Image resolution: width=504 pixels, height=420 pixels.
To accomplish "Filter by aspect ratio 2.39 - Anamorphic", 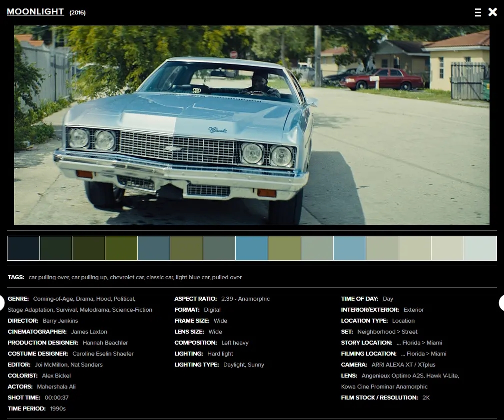I will pyautogui.click(x=245, y=299).
